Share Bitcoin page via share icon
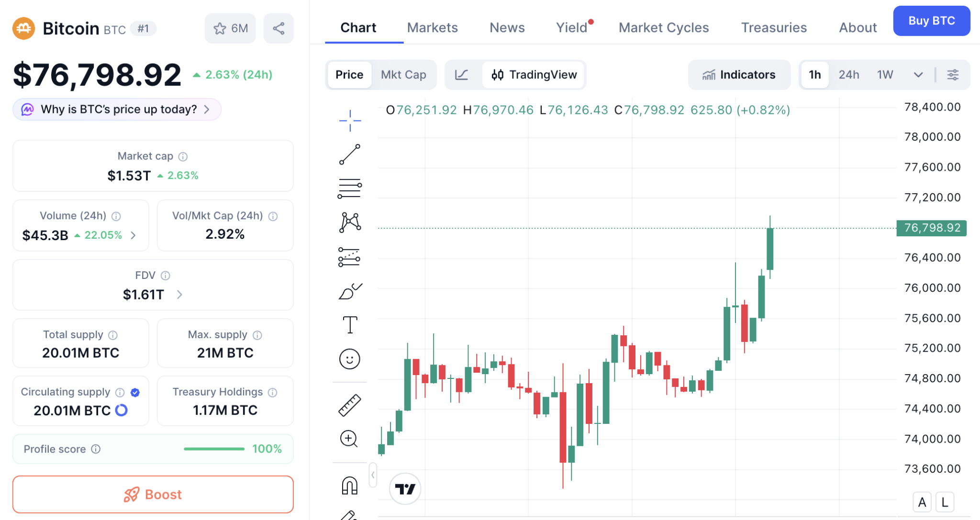This screenshot has height=520, width=980. [278, 29]
